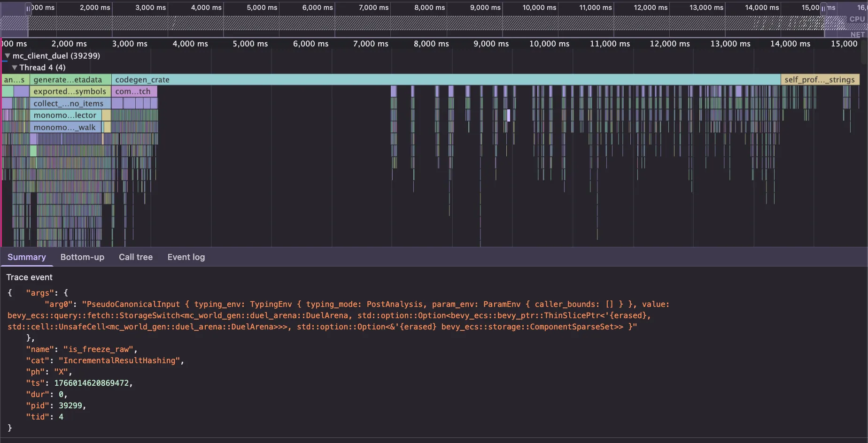
Task: Select the self_prof_strings event block
Action: 820,79
